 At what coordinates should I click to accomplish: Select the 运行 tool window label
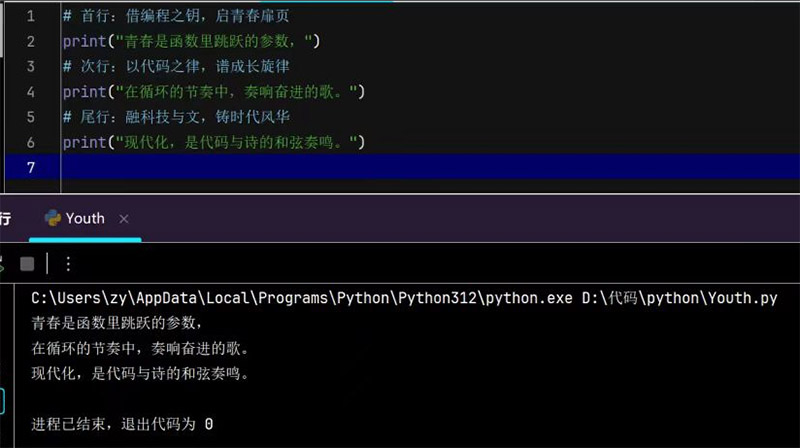pyautogui.click(x=5, y=219)
